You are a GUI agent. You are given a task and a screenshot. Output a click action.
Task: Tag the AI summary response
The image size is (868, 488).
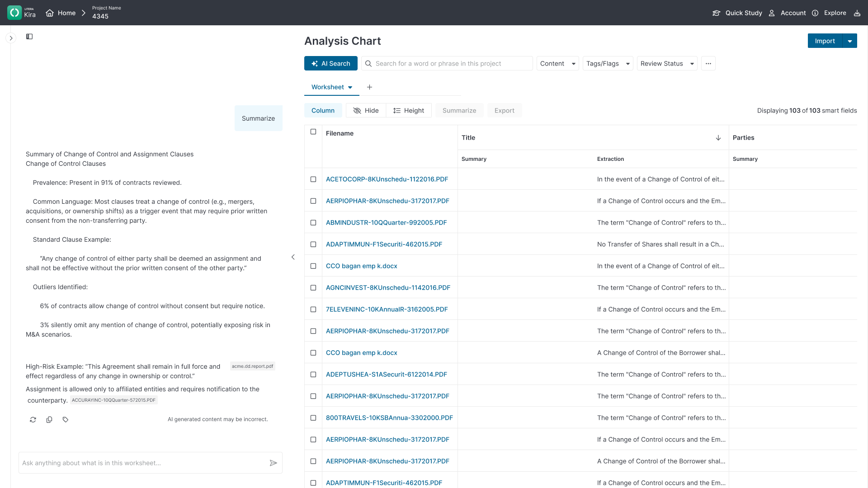[x=66, y=420]
